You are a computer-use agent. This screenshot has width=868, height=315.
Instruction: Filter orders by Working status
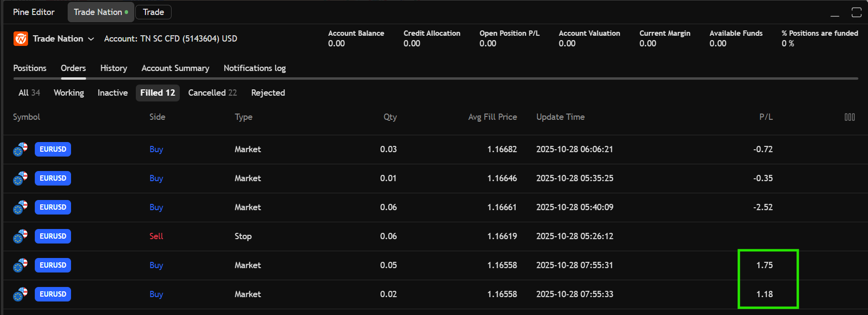click(69, 93)
